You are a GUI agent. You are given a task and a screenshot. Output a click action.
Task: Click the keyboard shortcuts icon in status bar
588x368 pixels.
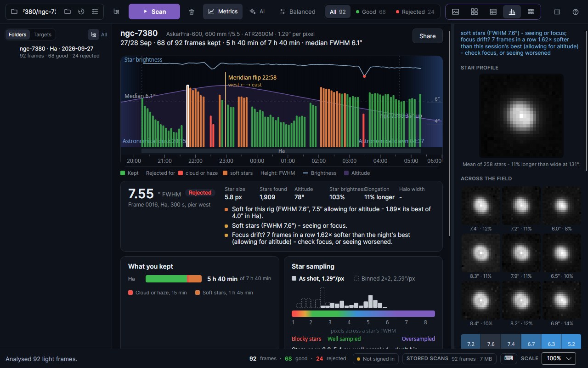[509, 358]
